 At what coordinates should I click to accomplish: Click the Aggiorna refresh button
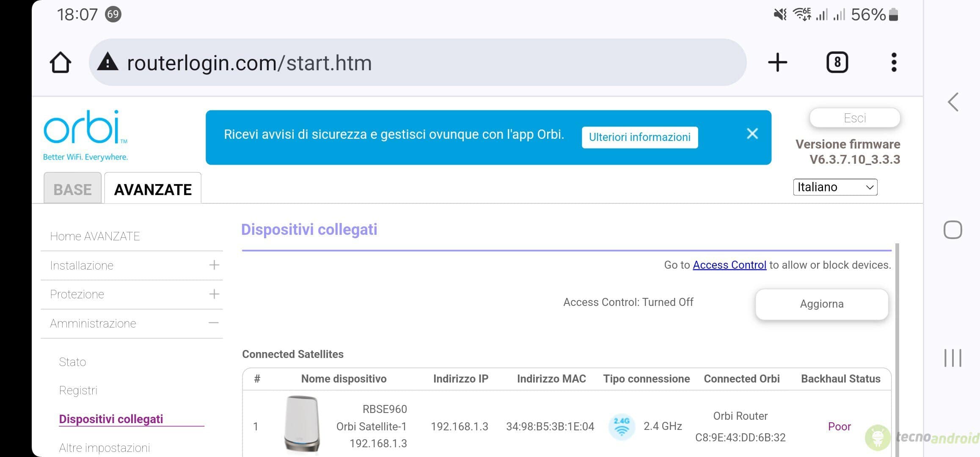(822, 304)
